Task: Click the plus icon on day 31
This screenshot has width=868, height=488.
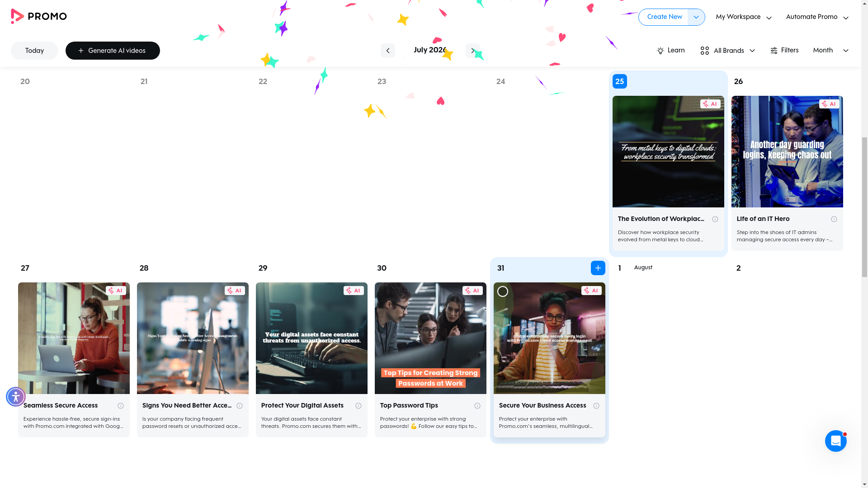Action: (x=598, y=268)
